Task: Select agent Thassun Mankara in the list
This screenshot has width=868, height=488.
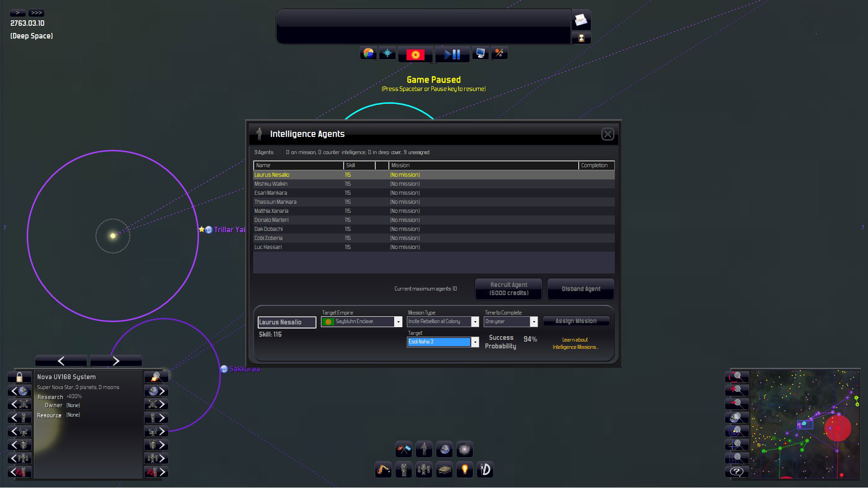Action: coord(275,202)
